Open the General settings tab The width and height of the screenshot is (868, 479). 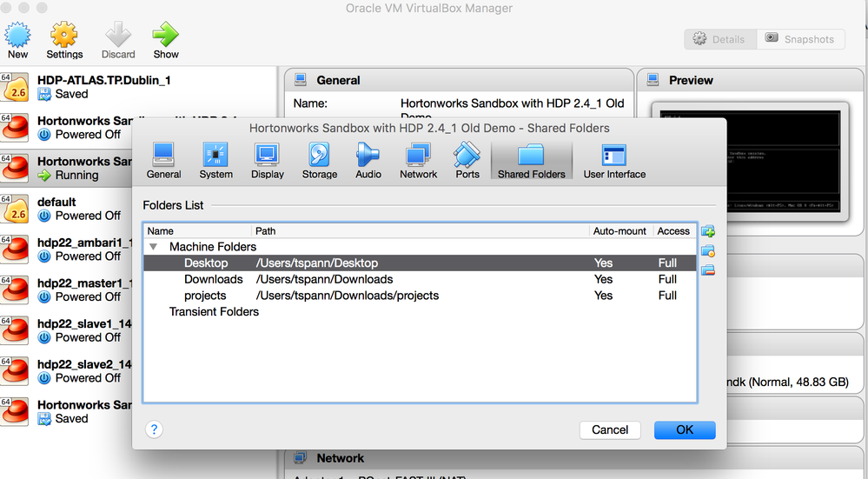coord(163,161)
